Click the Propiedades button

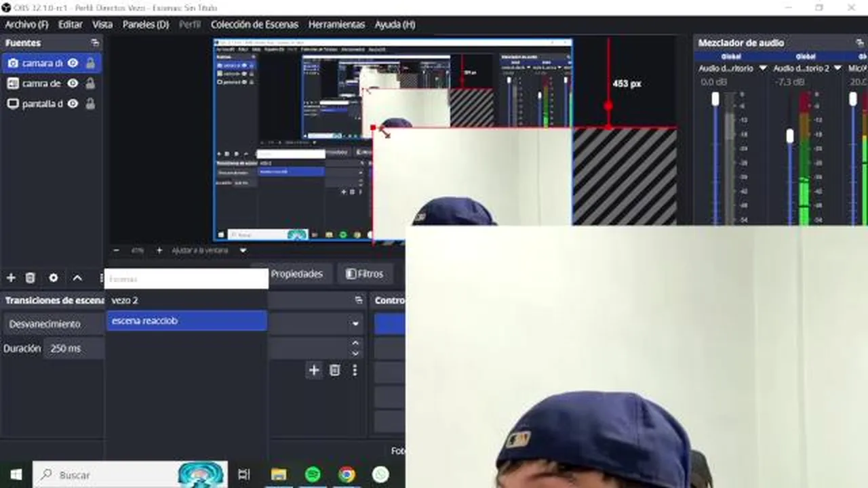[x=296, y=274]
